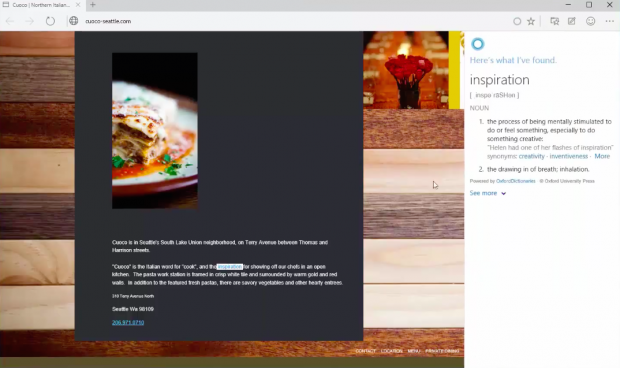
Task: Click the lasagna dish photo
Action: [x=155, y=131]
